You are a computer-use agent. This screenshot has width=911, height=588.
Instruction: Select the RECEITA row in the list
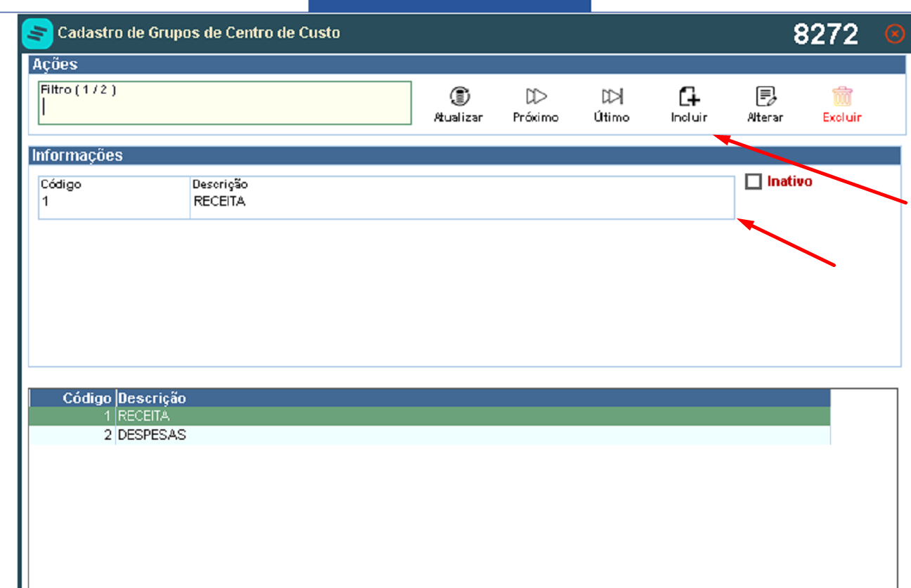click(x=429, y=416)
